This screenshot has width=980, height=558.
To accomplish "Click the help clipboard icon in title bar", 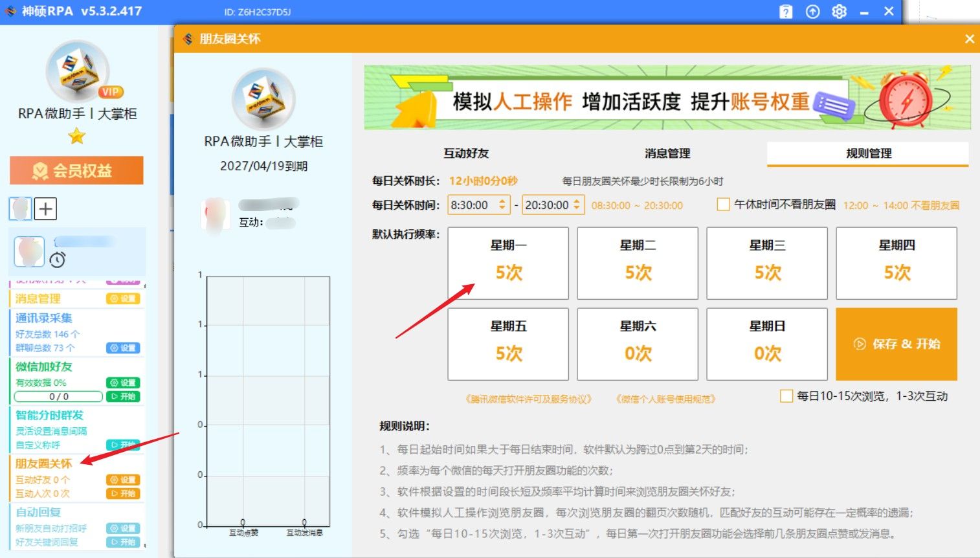I will click(x=785, y=11).
